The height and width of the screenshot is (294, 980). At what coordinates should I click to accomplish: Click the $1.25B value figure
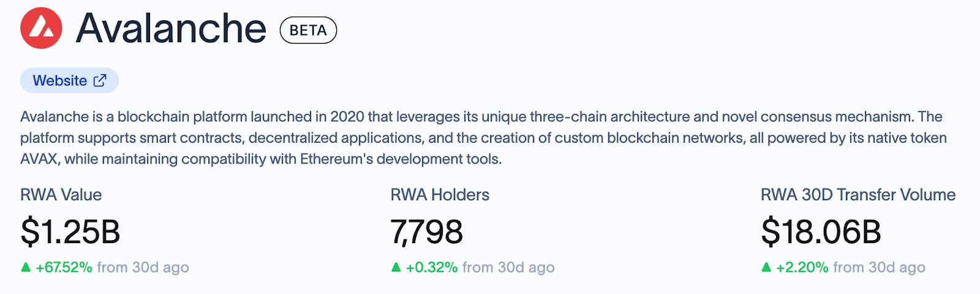tap(70, 232)
